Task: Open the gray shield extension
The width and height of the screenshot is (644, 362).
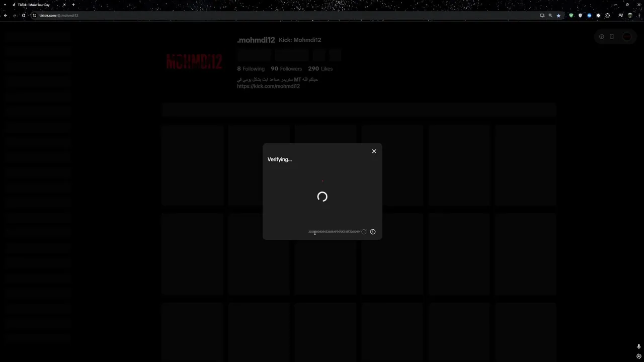Action: 580,16
